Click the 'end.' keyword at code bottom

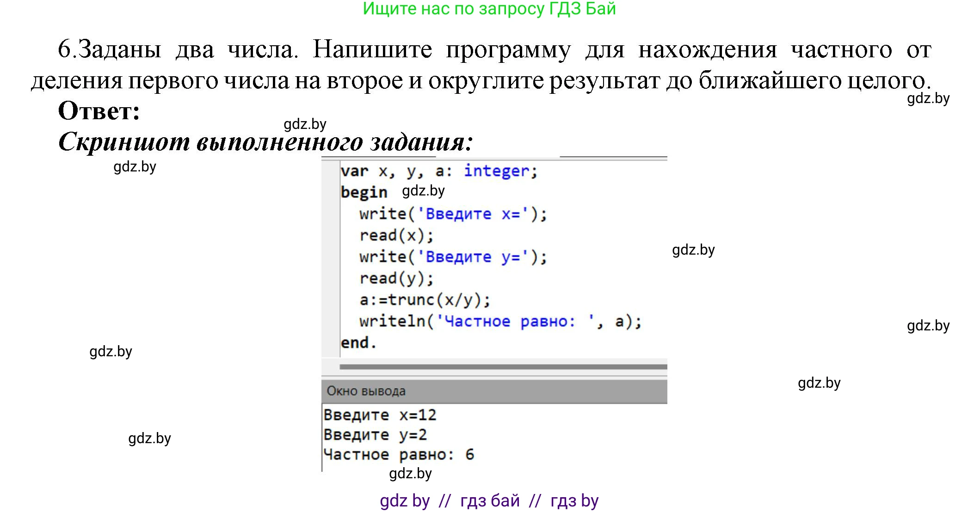pyautogui.click(x=358, y=343)
